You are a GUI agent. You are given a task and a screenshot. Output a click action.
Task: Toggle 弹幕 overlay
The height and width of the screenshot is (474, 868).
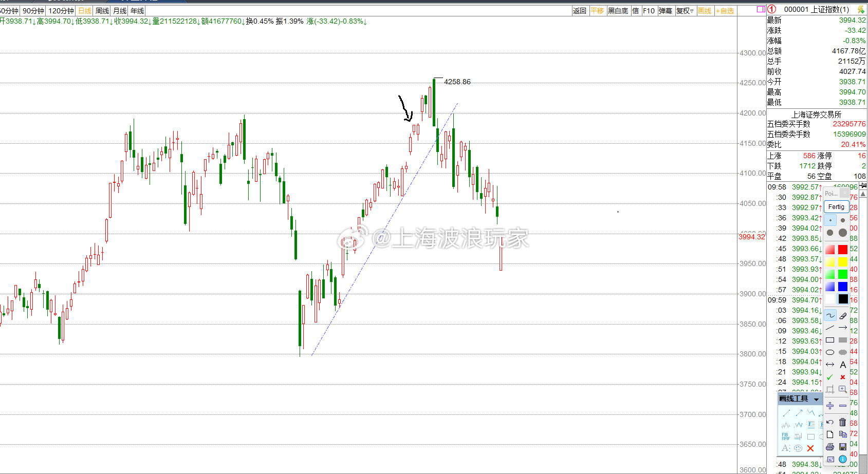coord(666,11)
